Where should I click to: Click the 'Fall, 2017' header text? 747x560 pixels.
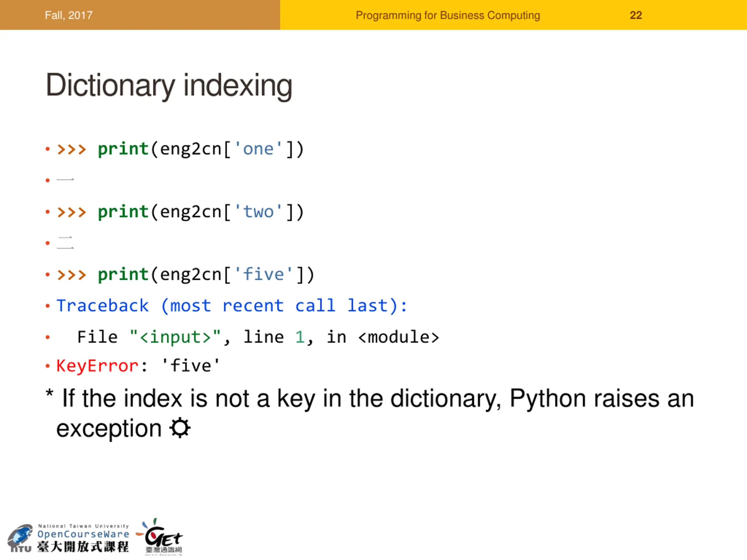pos(69,15)
